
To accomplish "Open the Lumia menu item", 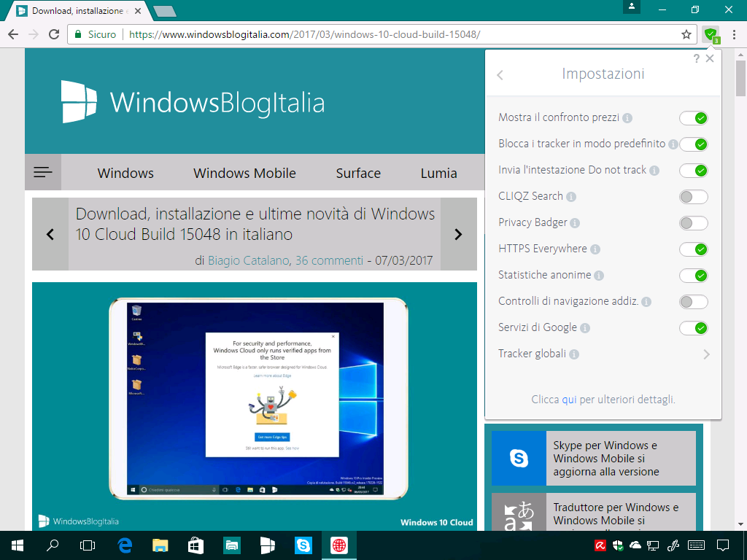I will [438, 173].
